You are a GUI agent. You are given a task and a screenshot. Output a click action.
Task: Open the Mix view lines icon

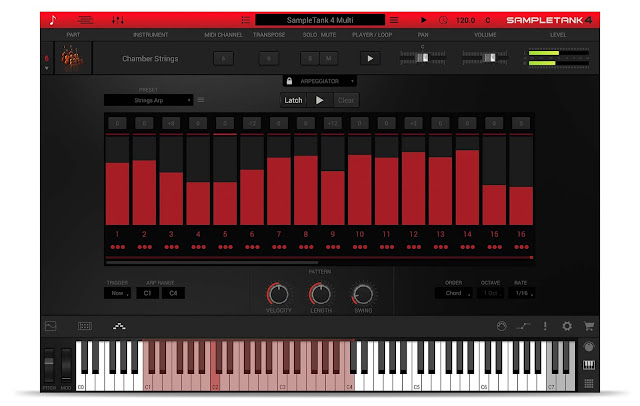pos(85,20)
